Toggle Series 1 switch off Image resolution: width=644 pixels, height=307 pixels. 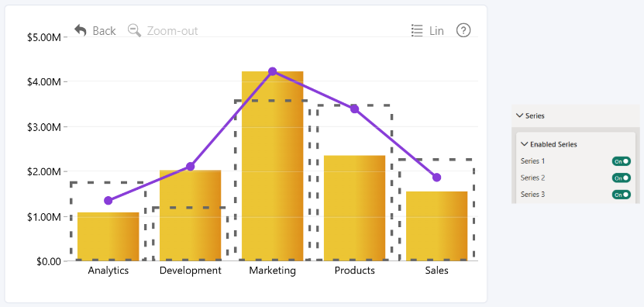(622, 161)
